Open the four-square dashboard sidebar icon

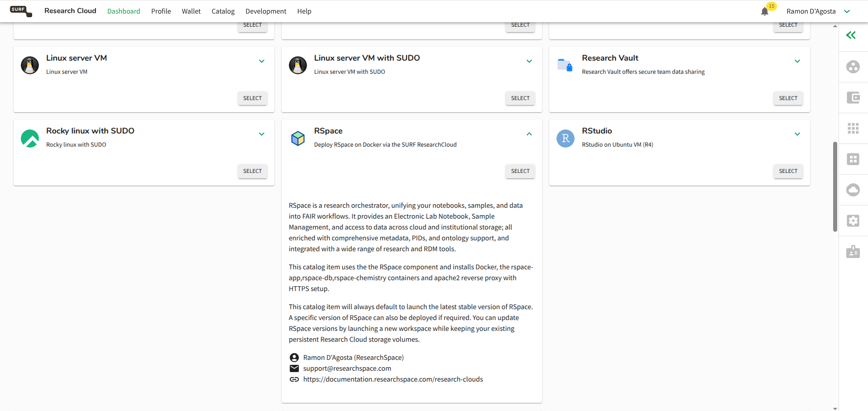(x=853, y=159)
